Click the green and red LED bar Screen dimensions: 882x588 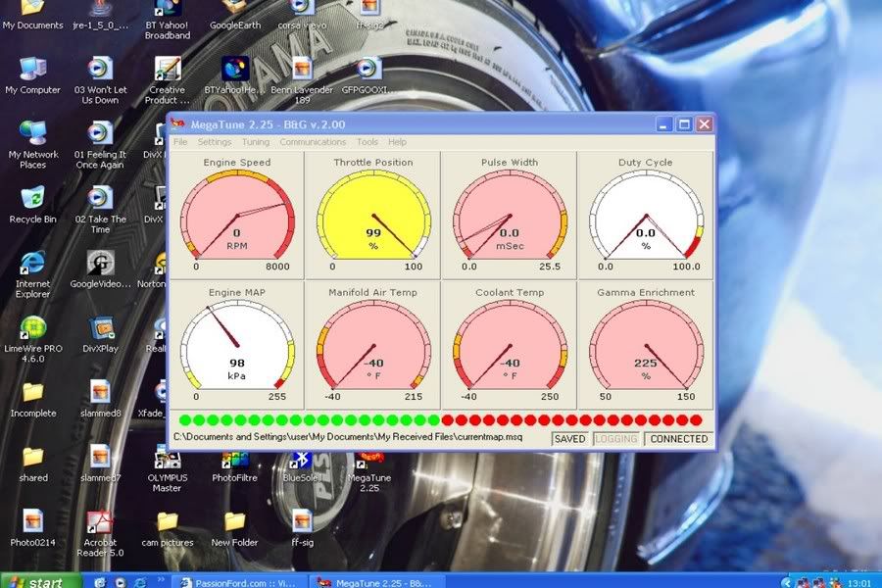pos(440,419)
